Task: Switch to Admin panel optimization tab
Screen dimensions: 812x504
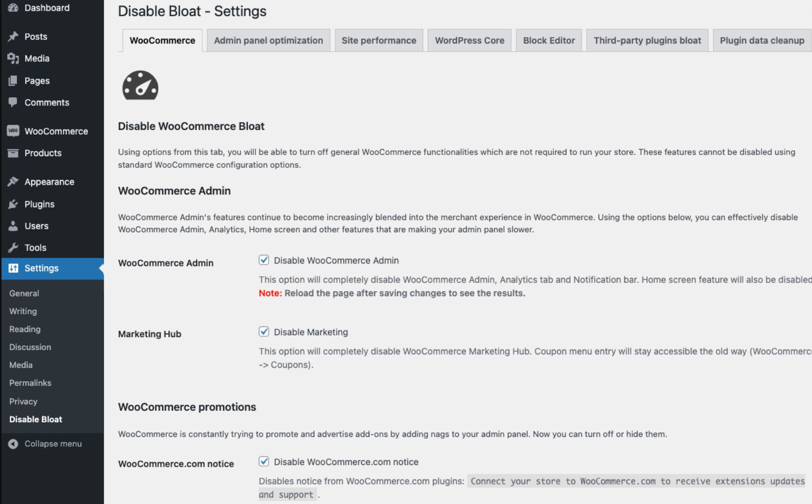Action: tap(268, 40)
